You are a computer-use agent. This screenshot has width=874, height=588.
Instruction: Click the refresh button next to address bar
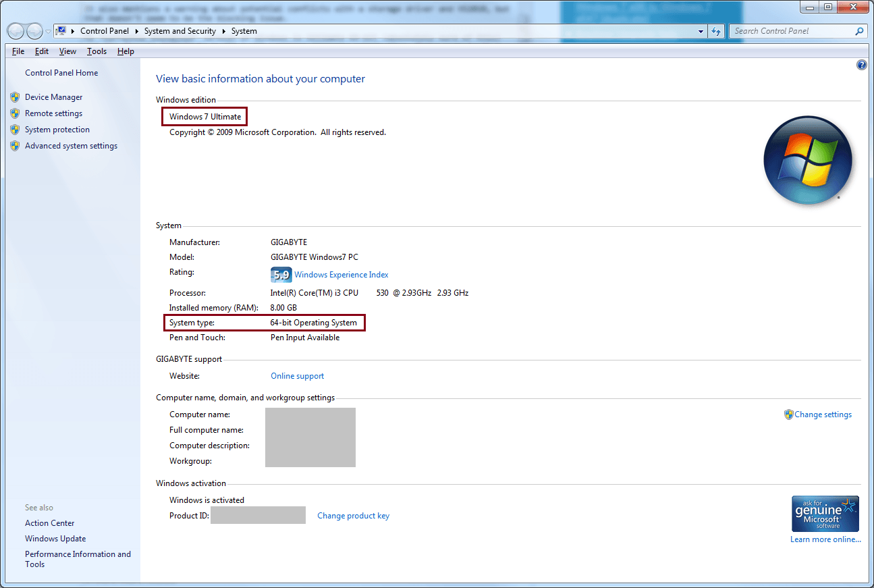(x=716, y=31)
